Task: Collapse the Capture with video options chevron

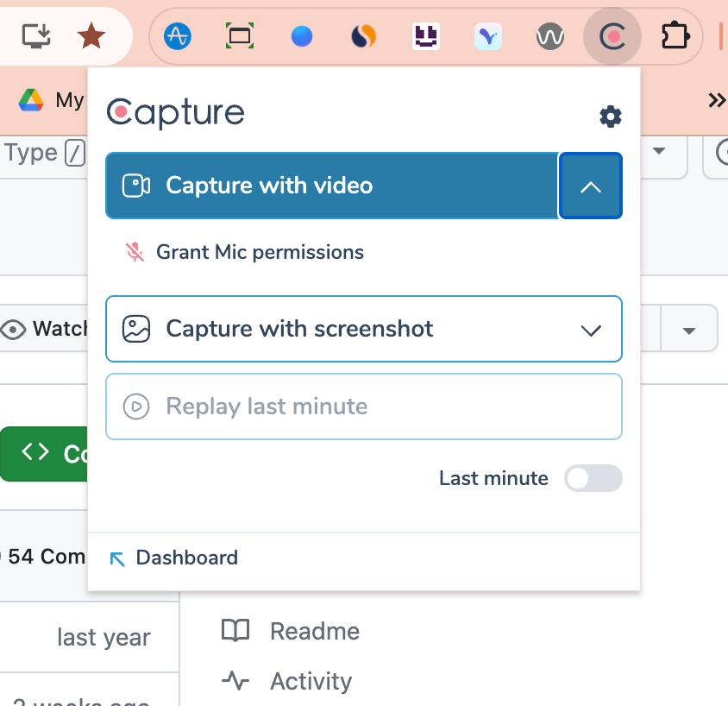Action: 591,186
